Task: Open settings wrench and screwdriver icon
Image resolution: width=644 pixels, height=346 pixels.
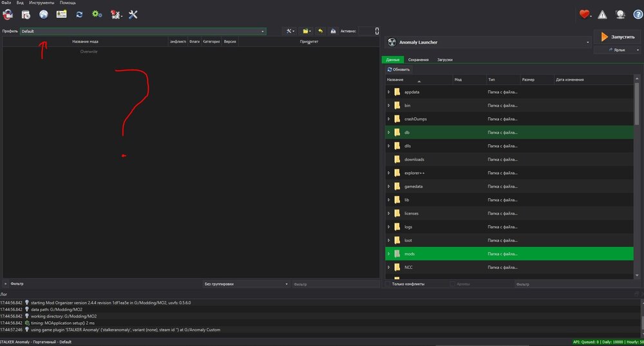Action: (133, 14)
